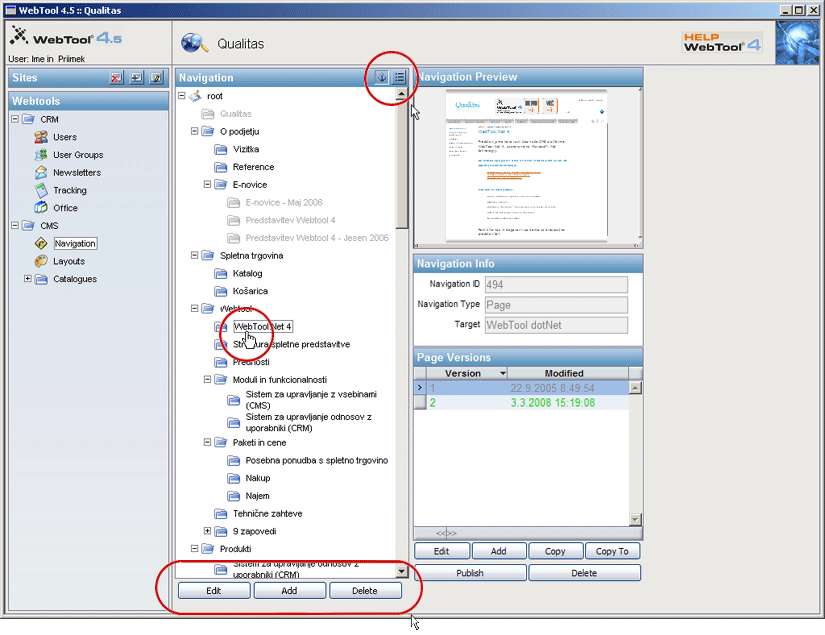The image size is (825, 635).
Task: Collapse the CRM tree node
Action: pyautogui.click(x=15, y=119)
